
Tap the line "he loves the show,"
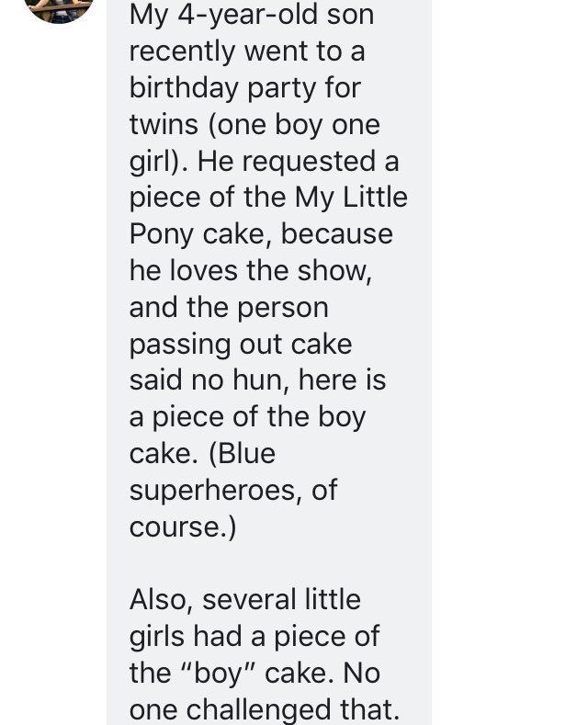(251, 271)
